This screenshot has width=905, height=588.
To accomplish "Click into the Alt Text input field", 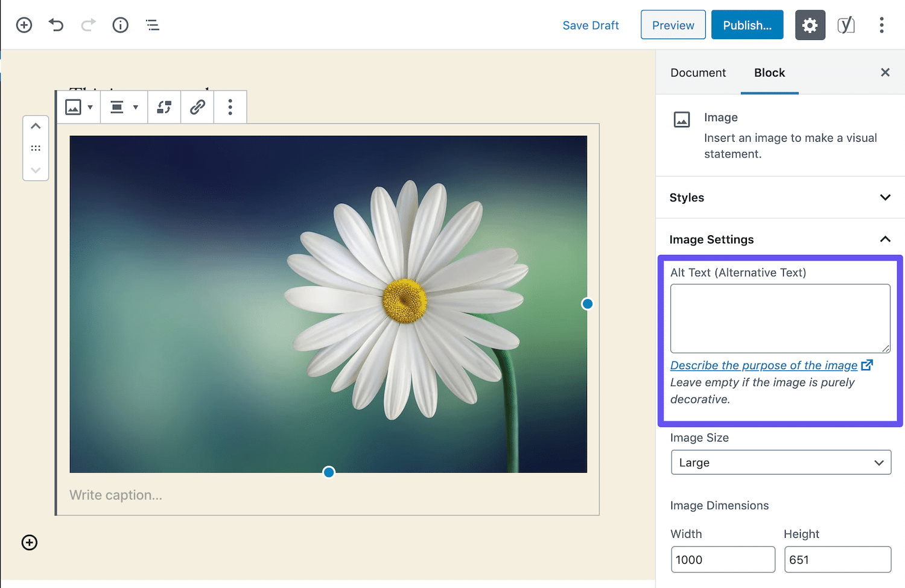I will click(x=780, y=318).
